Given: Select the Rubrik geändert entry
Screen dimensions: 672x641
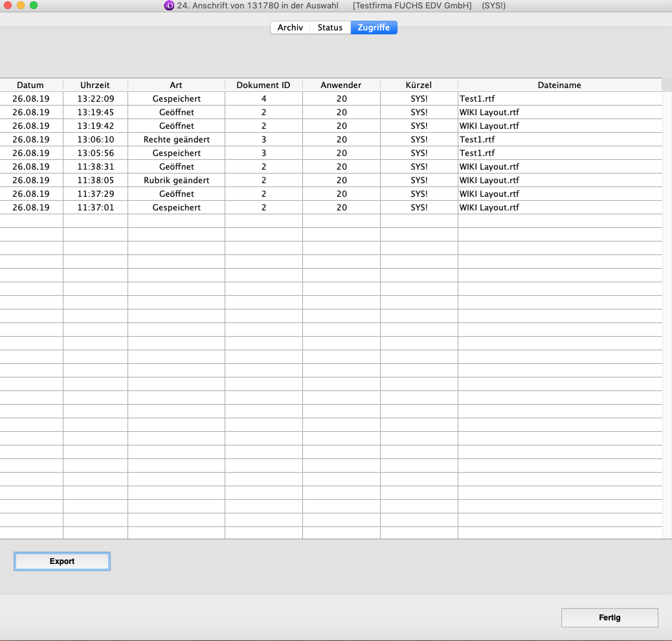Looking at the screenshot, I should click(176, 181).
